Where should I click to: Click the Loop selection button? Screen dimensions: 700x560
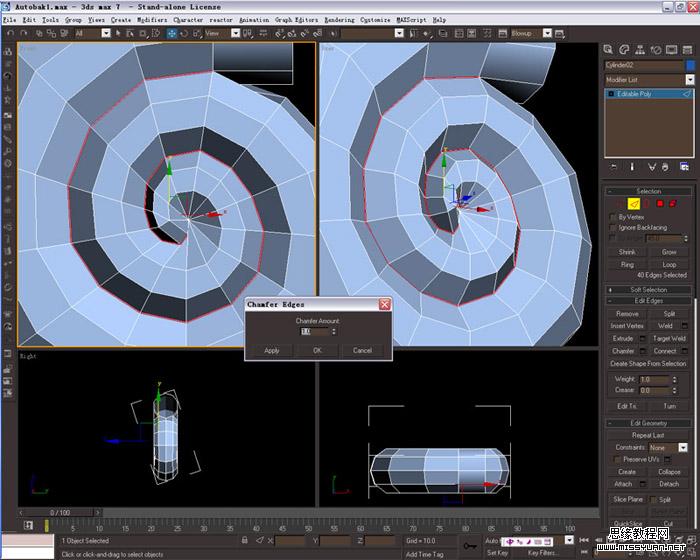(x=669, y=265)
